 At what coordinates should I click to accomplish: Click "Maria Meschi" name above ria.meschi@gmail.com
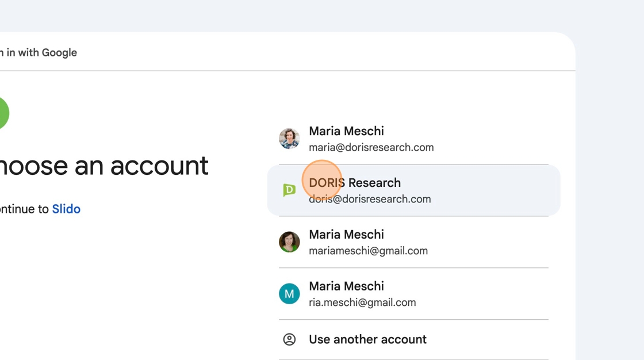[346, 286]
